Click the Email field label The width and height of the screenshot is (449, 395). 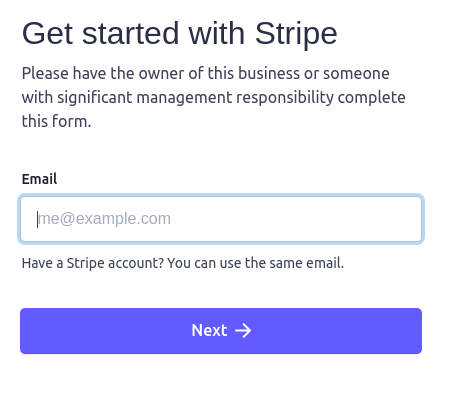39,179
